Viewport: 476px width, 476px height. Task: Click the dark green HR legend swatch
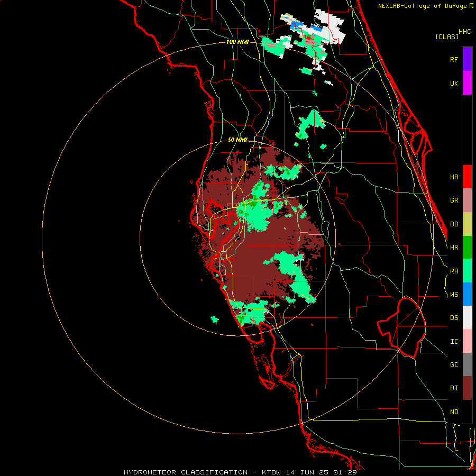(467, 248)
